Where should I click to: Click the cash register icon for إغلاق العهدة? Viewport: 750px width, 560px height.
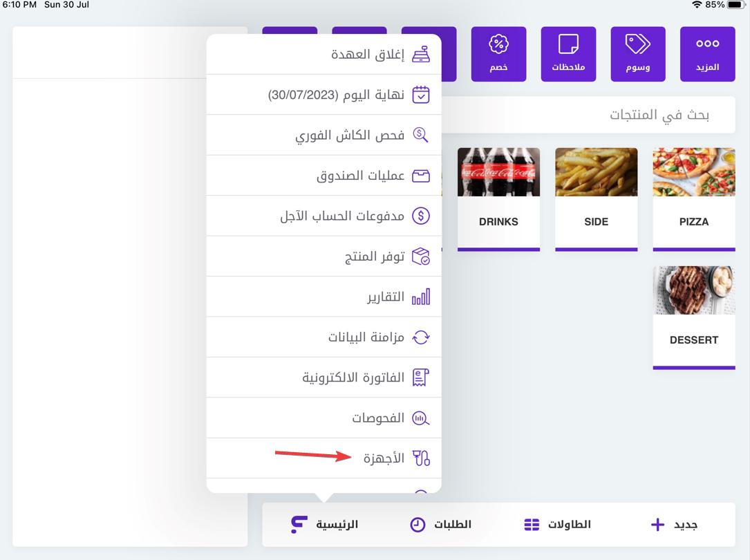tap(421, 54)
